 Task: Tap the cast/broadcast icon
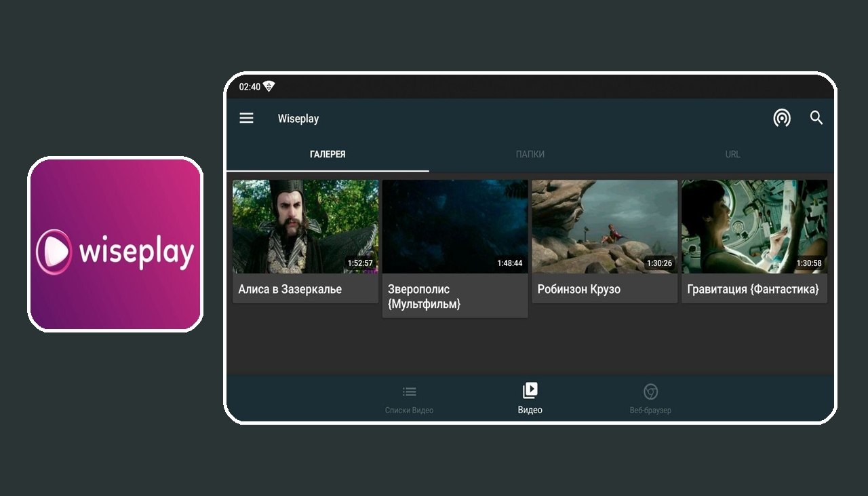point(782,118)
